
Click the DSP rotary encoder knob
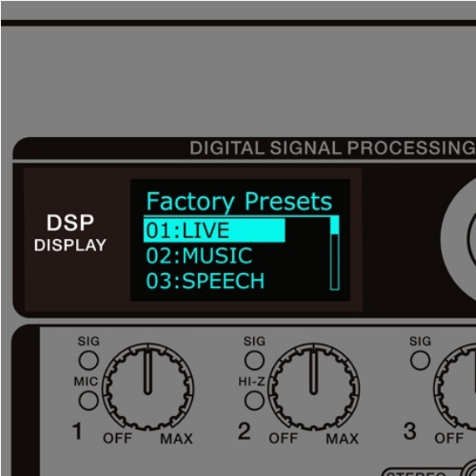[458, 239]
